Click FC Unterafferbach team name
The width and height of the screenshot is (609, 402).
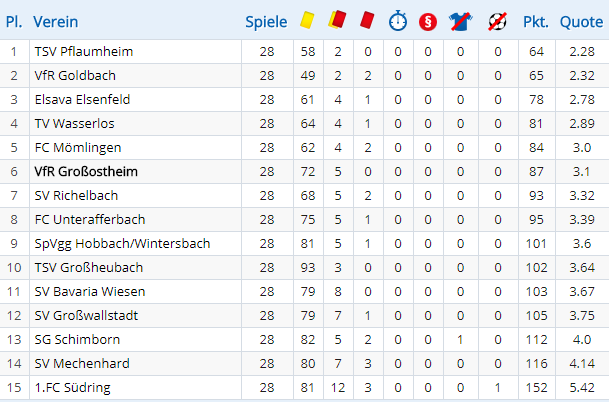pos(90,219)
